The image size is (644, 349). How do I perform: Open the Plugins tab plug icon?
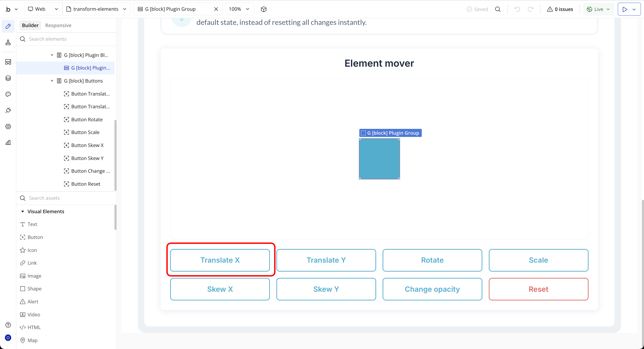pos(8,110)
